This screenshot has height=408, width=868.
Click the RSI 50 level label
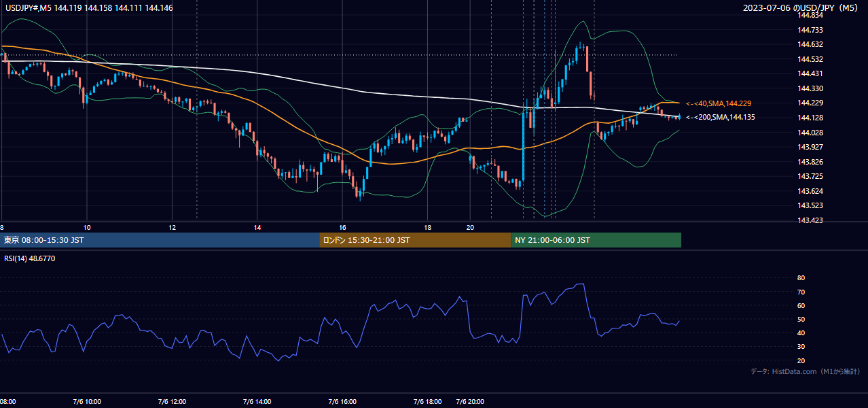(x=801, y=320)
